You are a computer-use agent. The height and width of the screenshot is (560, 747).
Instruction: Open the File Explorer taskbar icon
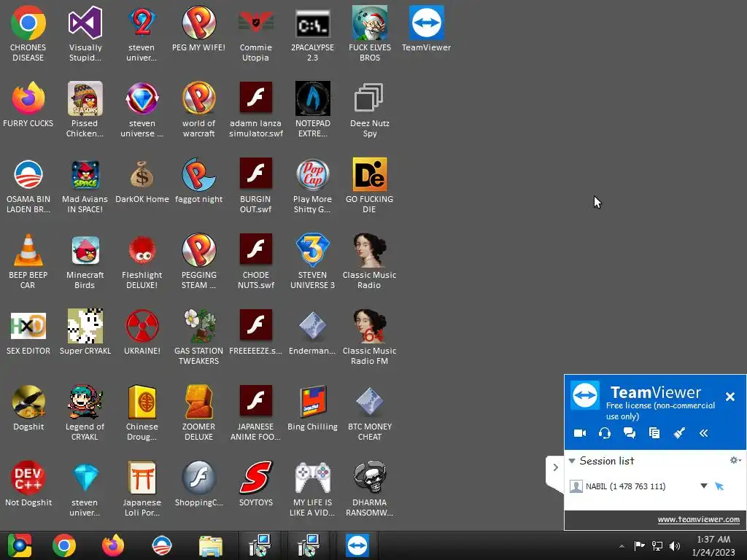coord(211,545)
